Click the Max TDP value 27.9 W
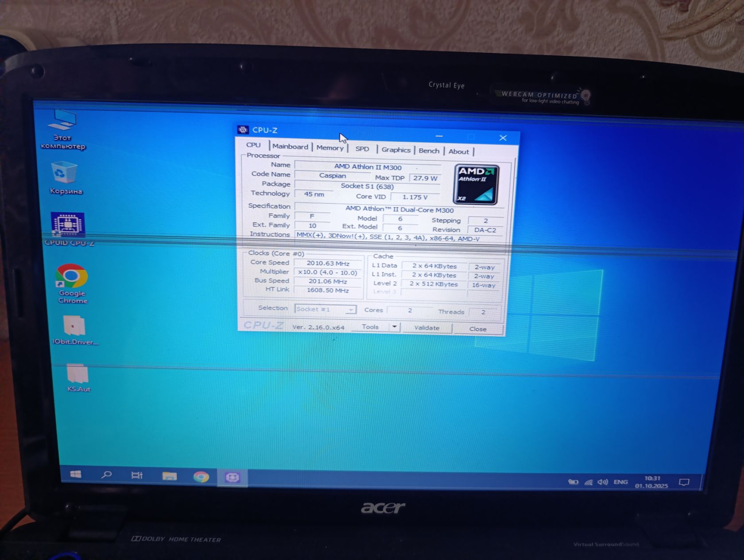The width and height of the screenshot is (744, 560). click(425, 178)
